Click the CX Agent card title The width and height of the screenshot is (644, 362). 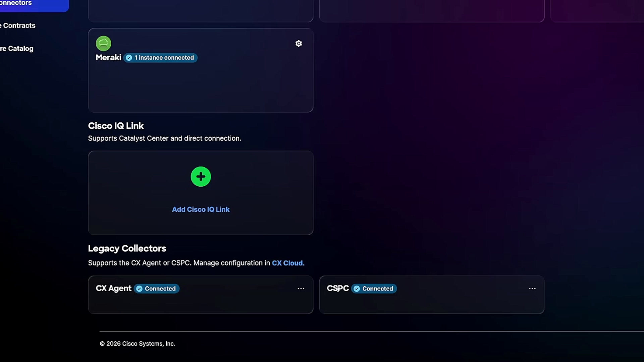(x=113, y=289)
